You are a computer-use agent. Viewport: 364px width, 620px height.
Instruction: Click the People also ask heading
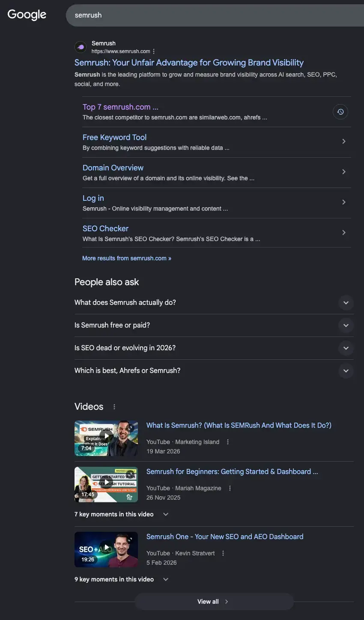coord(107,282)
